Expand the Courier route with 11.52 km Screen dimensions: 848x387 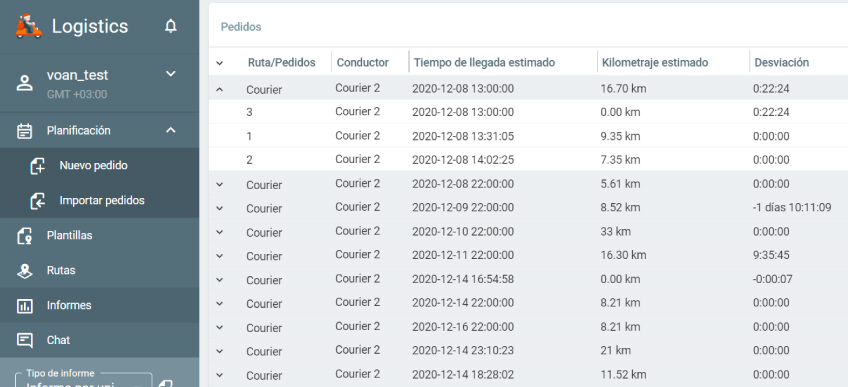click(x=220, y=375)
